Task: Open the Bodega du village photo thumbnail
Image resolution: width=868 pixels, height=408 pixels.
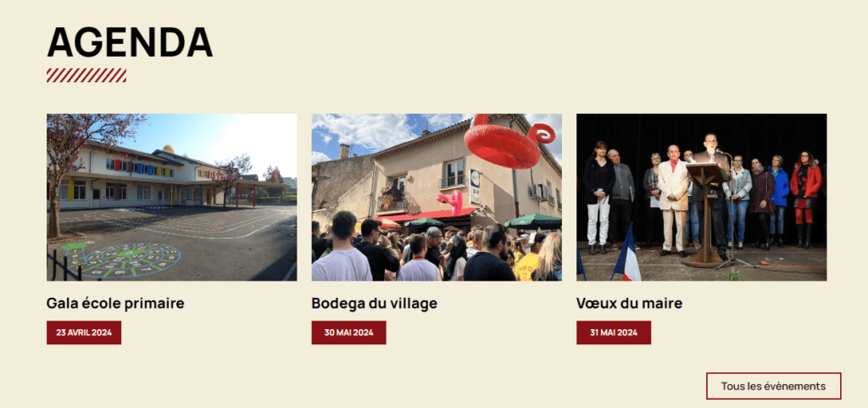Action: [x=437, y=197]
